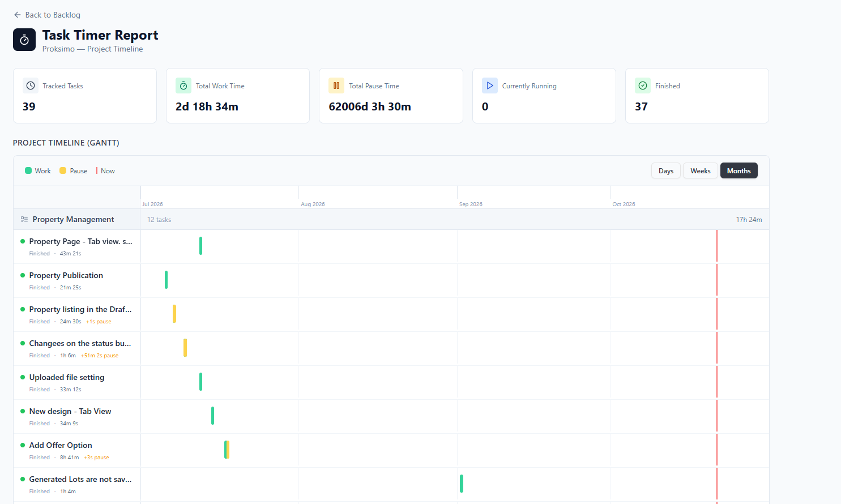The image size is (841, 504).
Task: Click the Oct 2026 month header
Action: pos(624,204)
